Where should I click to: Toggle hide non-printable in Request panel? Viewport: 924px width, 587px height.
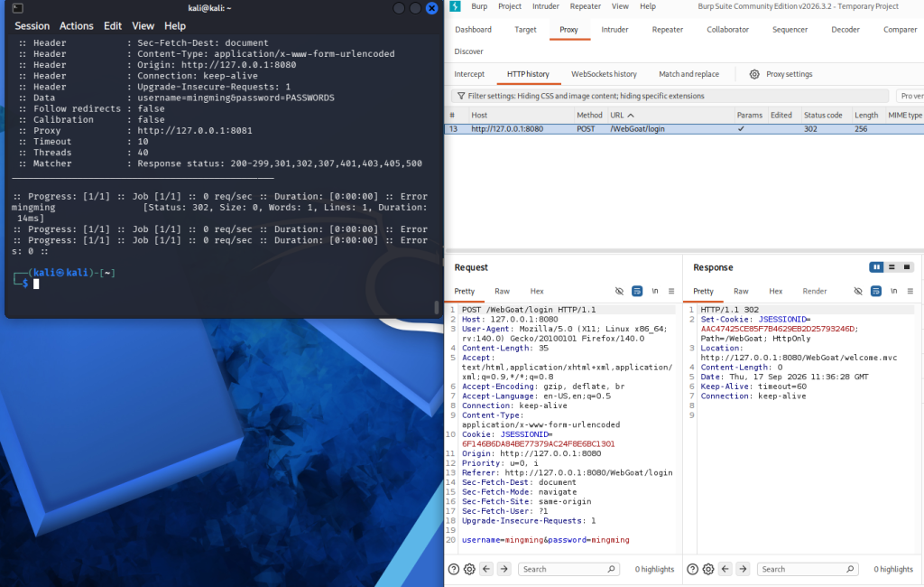click(619, 292)
